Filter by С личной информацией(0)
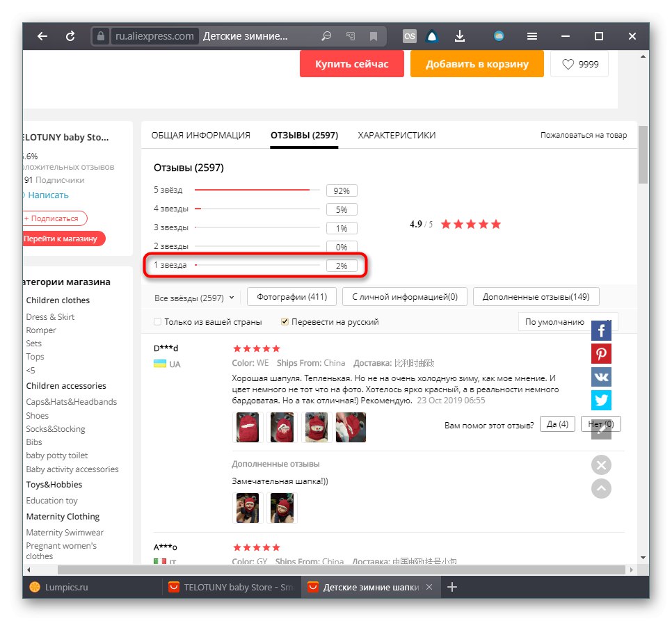This screenshot has width=672, height=621. pyautogui.click(x=405, y=297)
